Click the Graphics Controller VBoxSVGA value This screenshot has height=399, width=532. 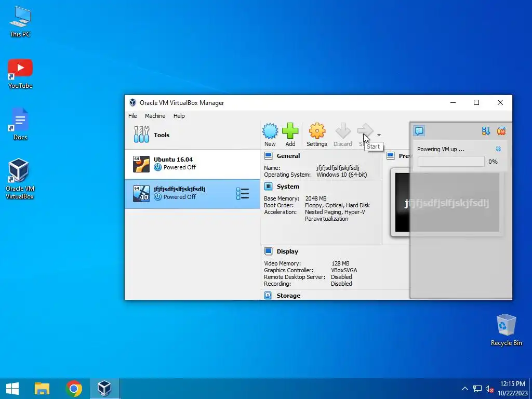[x=344, y=270]
